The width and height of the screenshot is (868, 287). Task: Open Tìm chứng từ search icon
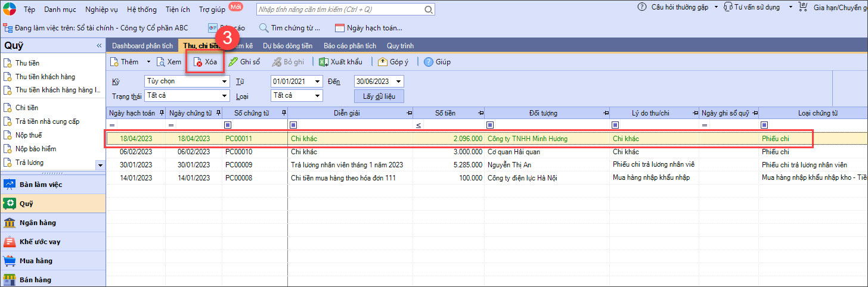pyautogui.click(x=263, y=28)
